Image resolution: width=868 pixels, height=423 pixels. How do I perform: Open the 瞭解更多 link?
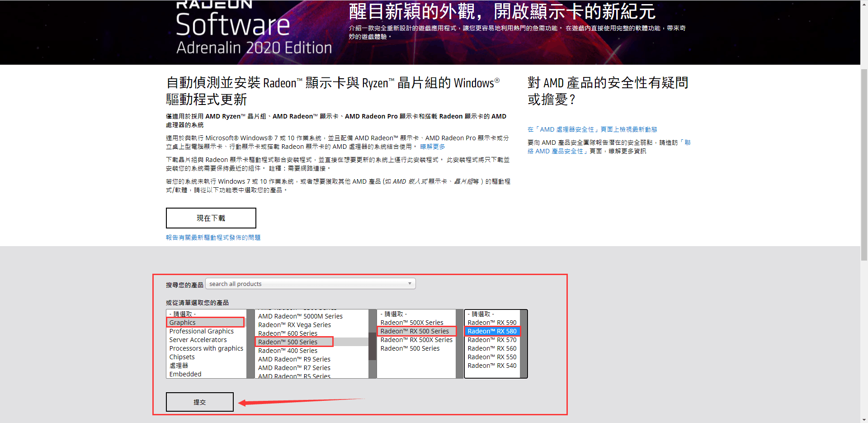point(432,147)
